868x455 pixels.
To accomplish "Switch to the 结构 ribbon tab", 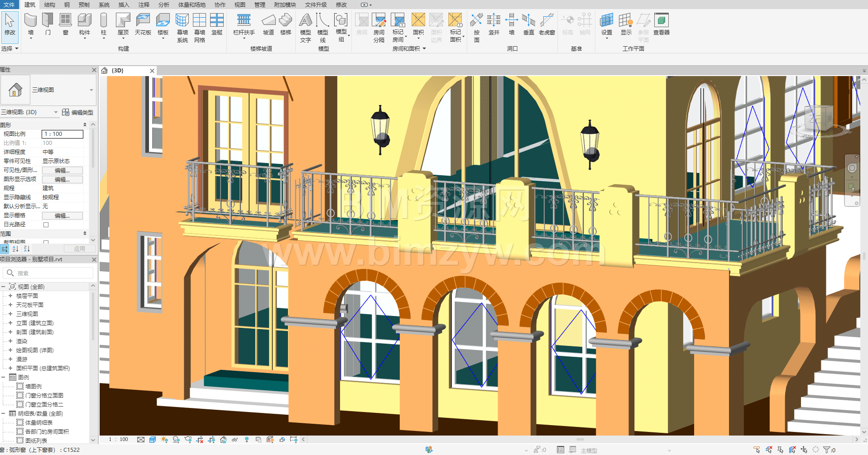I will tap(49, 5).
